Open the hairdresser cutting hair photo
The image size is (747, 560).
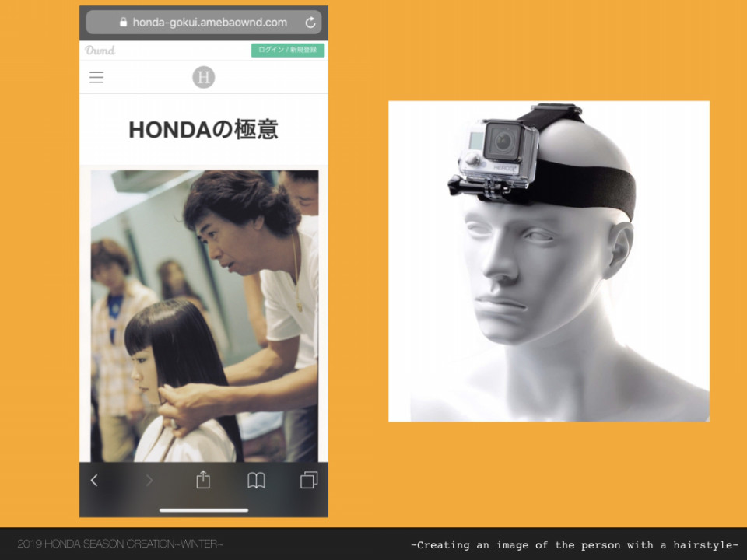(x=205, y=316)
